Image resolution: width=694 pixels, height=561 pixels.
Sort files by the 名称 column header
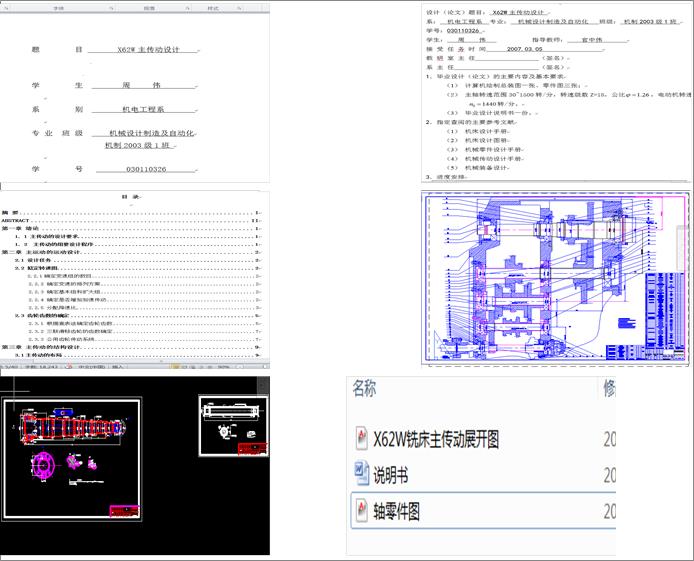pos(365,388)
